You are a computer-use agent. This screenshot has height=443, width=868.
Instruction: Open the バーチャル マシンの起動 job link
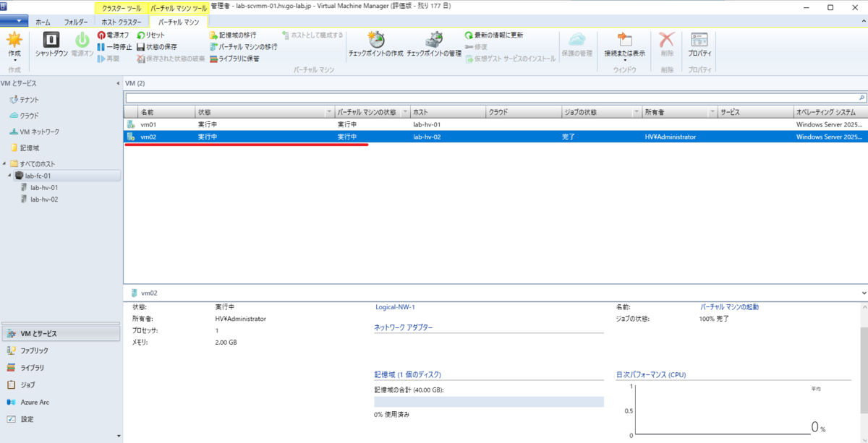(x=729, y=307)
